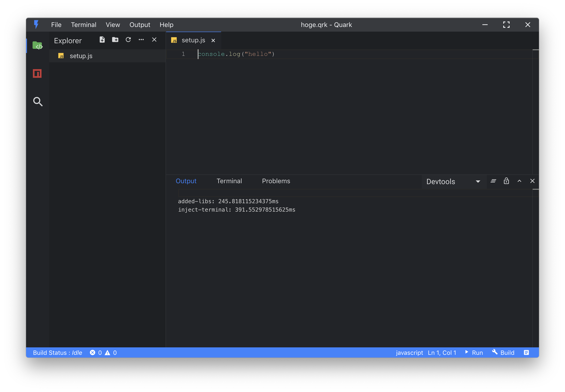Maximize the bottom panel with the chevron
The height and width of the screenshot is (392, 565).
coord(519,181)
